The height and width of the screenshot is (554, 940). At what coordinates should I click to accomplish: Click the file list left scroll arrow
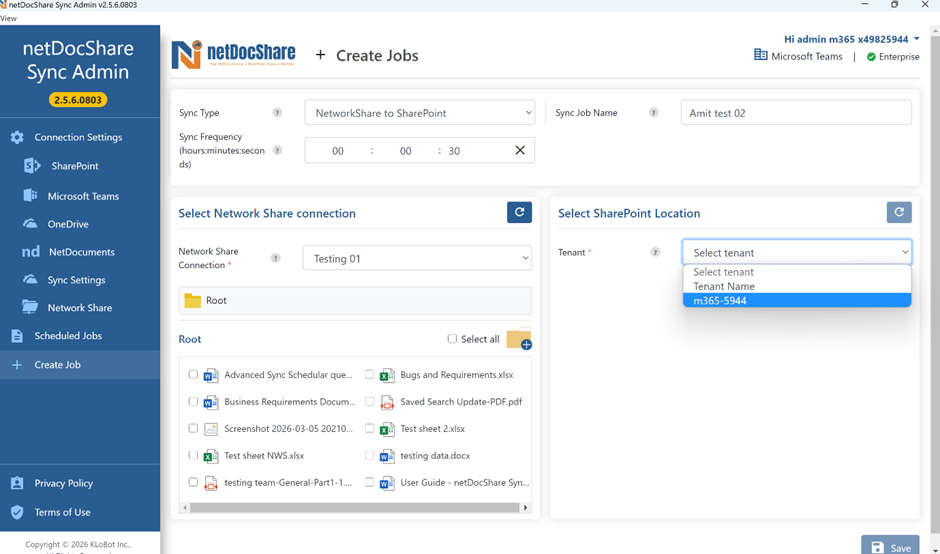185,507
